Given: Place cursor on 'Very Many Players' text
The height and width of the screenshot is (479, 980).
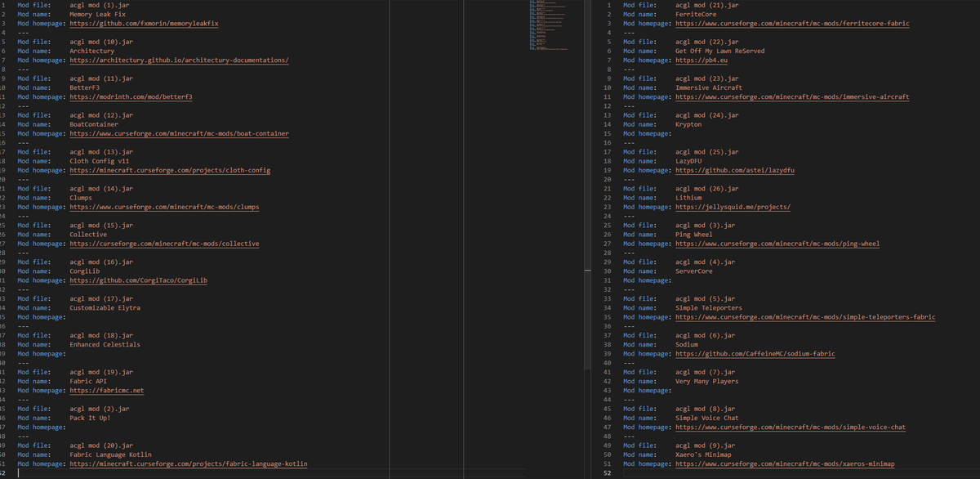Looking at the screenshot, I should pos(707,382).
